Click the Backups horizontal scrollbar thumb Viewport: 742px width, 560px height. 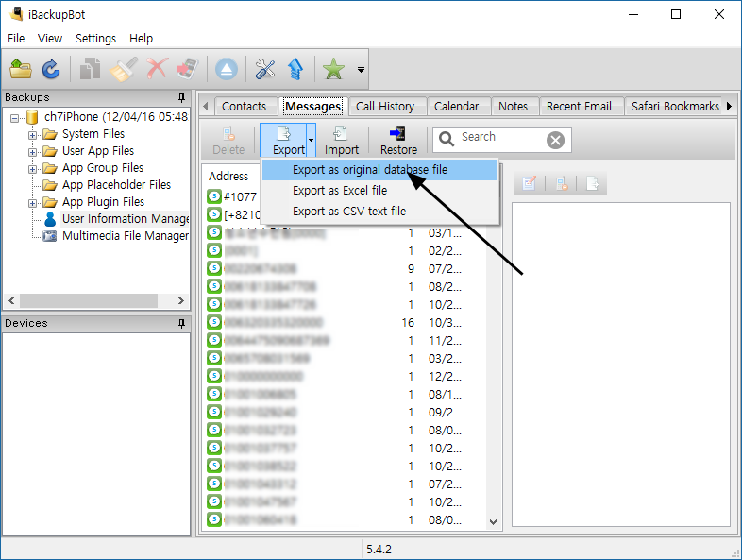(x=89, y=300)
